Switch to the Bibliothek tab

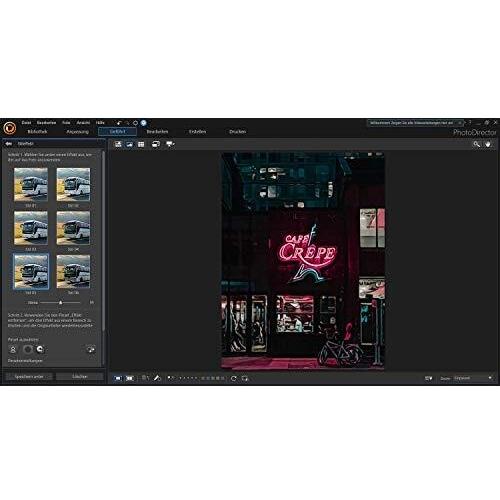click(x=37, y=132)
